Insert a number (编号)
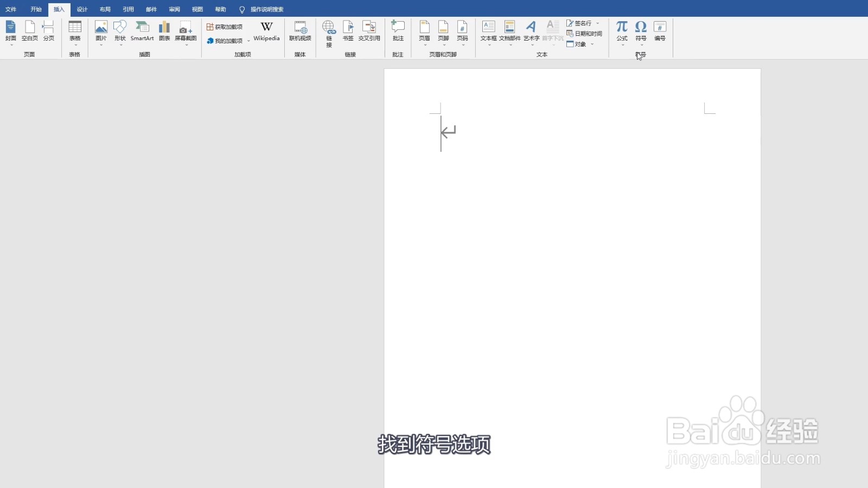868x488 pixels. click(x=660, y=31)
